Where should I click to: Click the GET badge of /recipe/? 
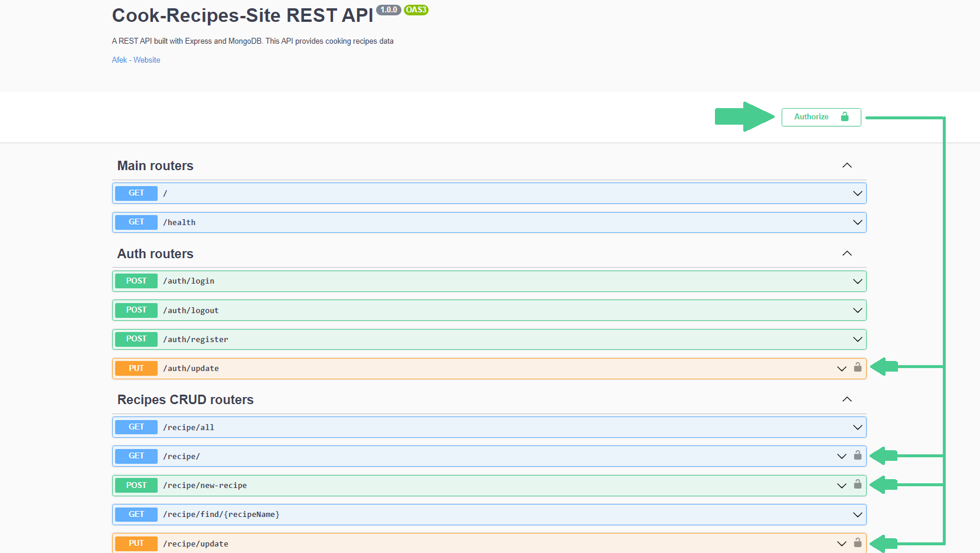(x=136, y=456)
